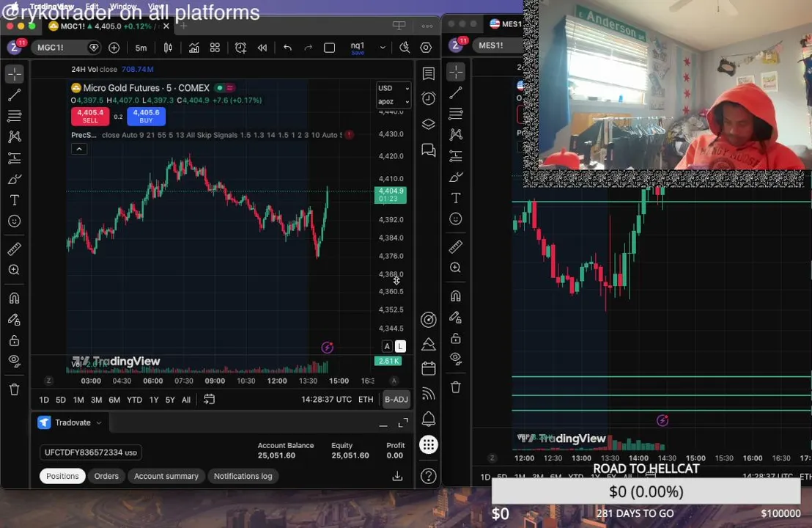Select the ruler measure tool in MGC1! window
Screen dimensions: 812x528
click(x=15, y=249)
